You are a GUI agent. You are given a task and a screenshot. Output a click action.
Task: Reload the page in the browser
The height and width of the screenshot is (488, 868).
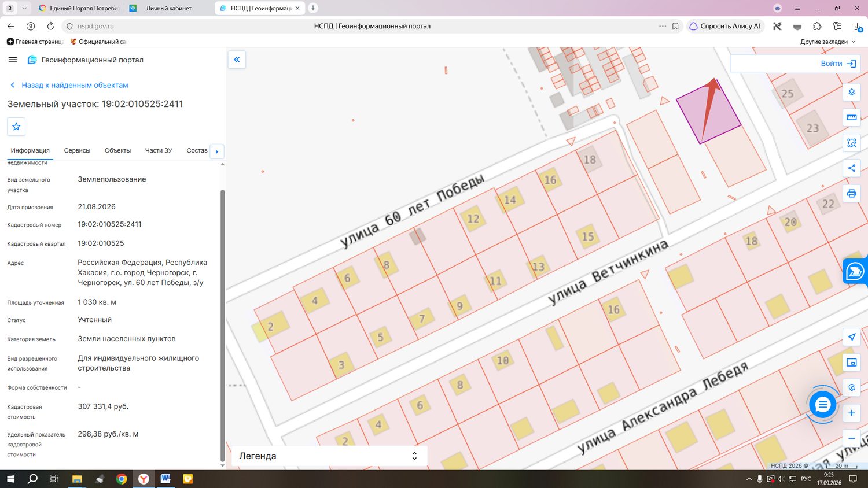click(50, 26)
